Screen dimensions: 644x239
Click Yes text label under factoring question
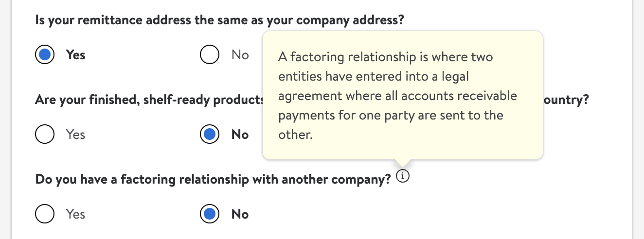point(75,214)
